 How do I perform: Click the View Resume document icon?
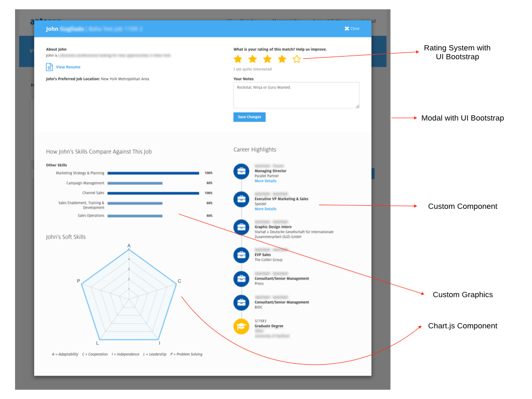(x=49, y=67)
